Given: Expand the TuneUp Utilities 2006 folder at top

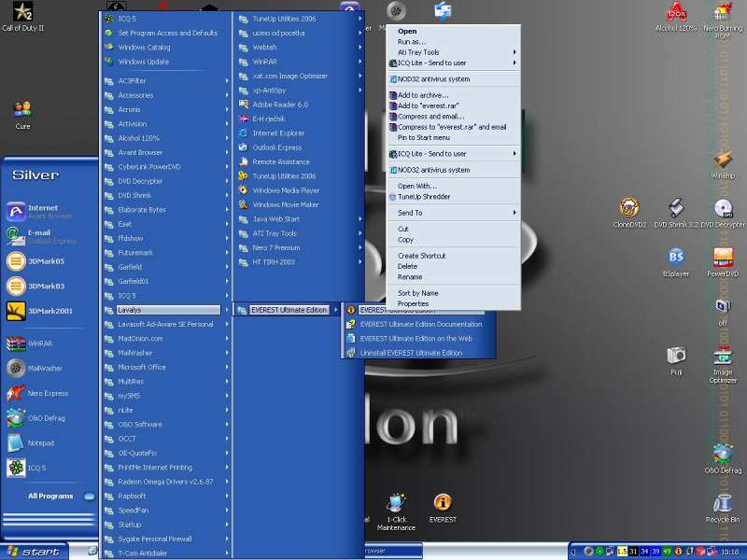Looking at the screenshot, I should 300,19.
